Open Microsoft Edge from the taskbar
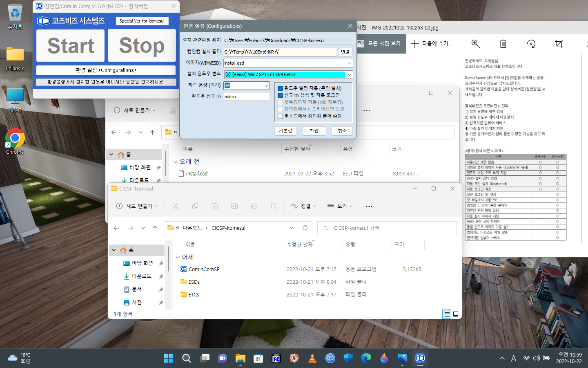The width and height of the screenshot is (588, 368). coord(366,358)
